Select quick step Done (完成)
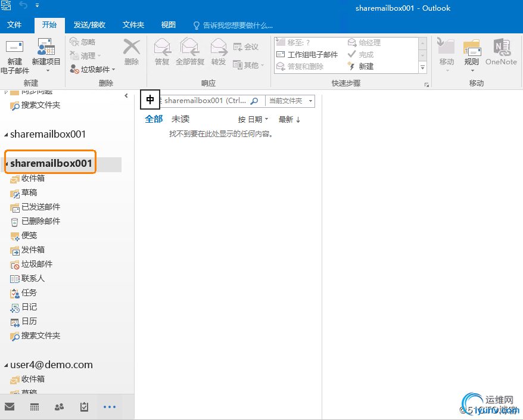This screenshot has height=420, width=523. tap(360, 54)
